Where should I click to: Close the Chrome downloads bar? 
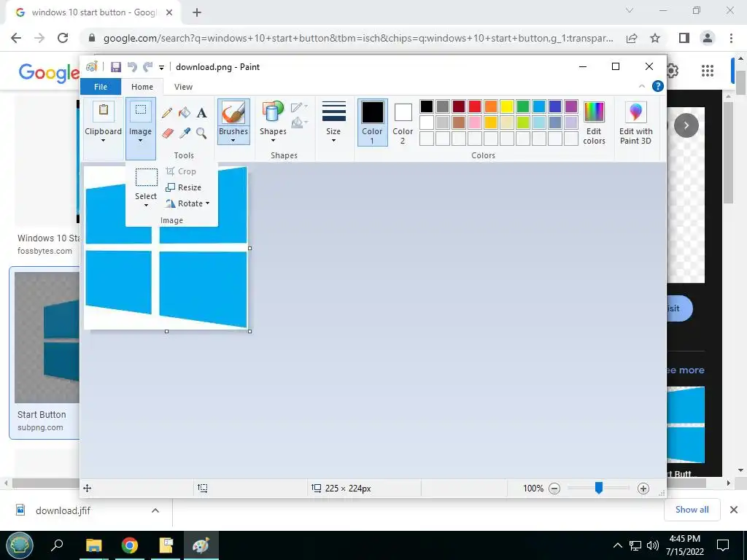(734, 510)
